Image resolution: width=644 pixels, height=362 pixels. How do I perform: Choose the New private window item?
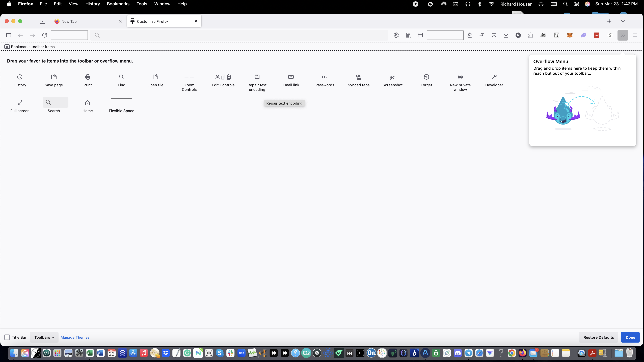coord(460,83)
